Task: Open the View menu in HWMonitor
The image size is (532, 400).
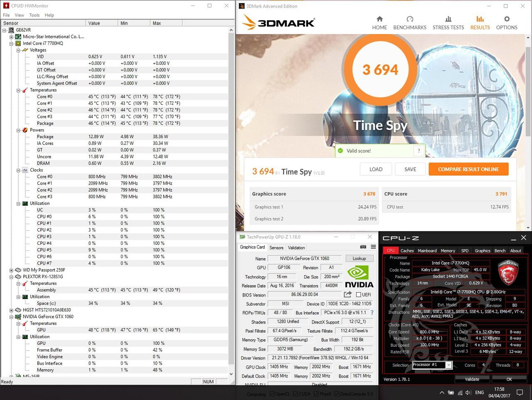Action: point(20,15)
